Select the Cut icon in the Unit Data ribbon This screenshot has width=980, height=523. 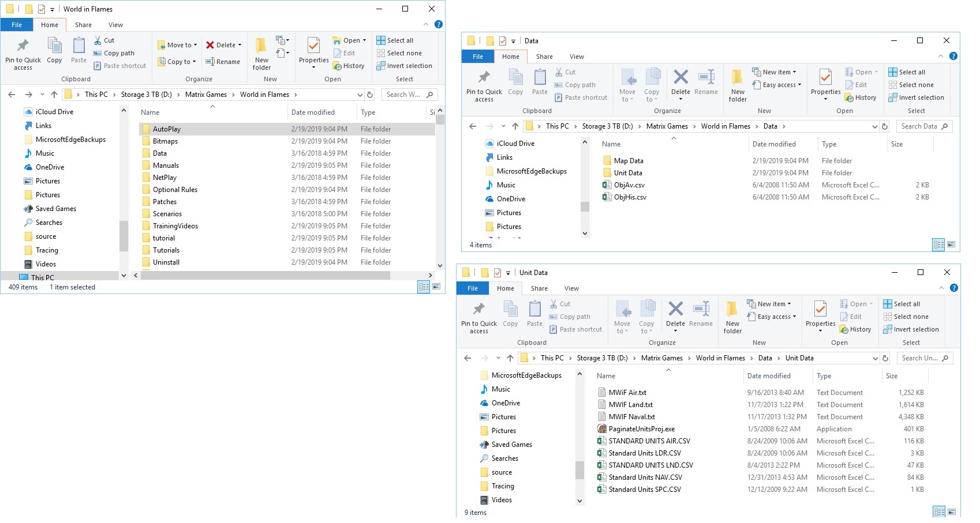click(x=560, y=303)
